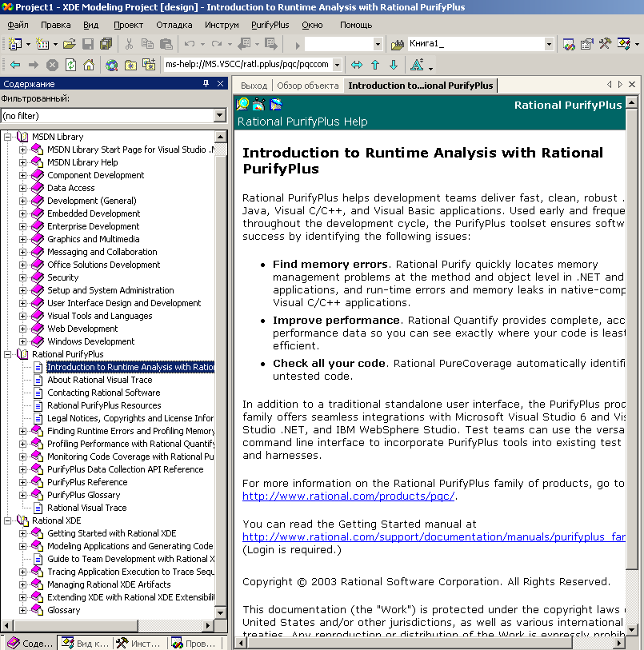Expand the PurifyPlus Reference node
Image resolution: width=644 pixels, height=650 pixels.
coord(23,483)
